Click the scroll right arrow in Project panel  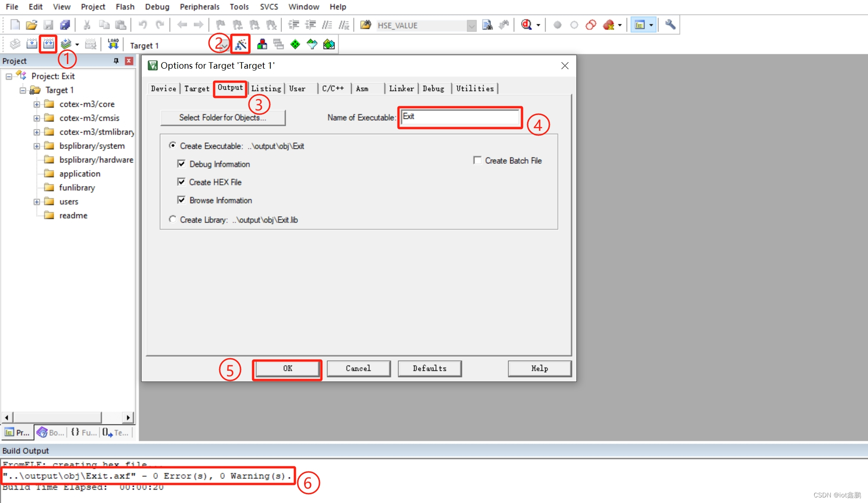128,418
